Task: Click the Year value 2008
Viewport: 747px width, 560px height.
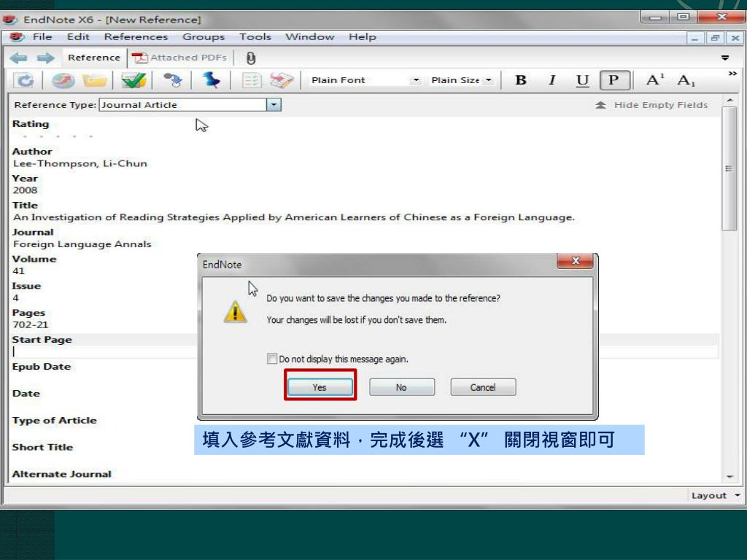Action: coord(25,190)
